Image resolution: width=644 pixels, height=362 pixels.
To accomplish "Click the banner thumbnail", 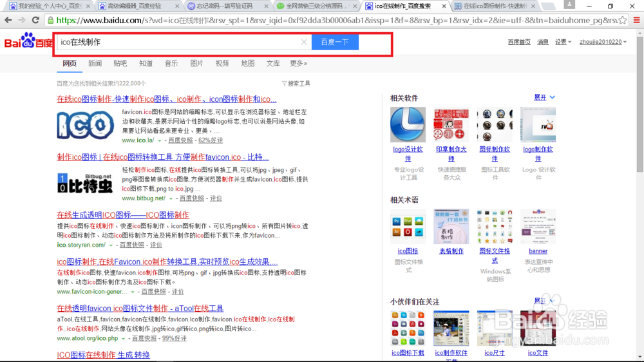I will coord(538,226).
